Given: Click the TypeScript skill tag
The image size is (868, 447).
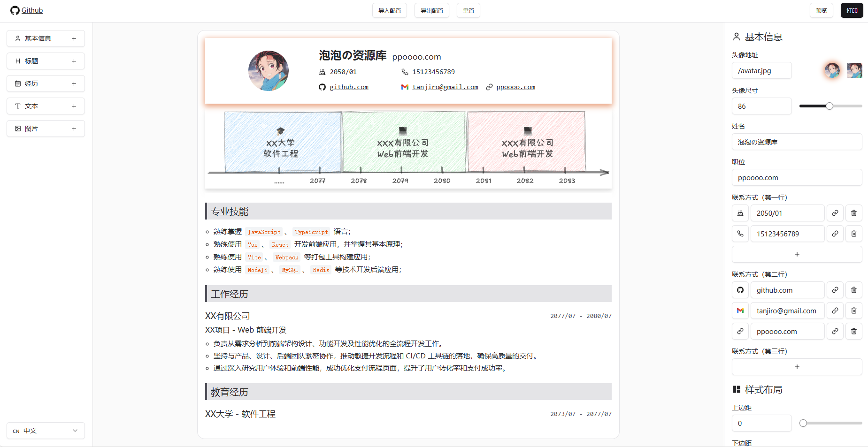Looking at the screenshot, I should click(311, 232).
